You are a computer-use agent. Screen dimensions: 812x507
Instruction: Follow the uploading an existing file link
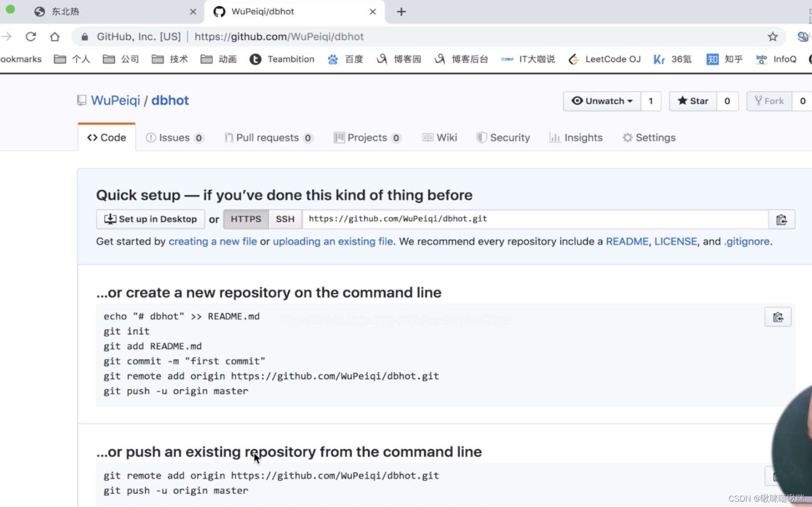333,241
